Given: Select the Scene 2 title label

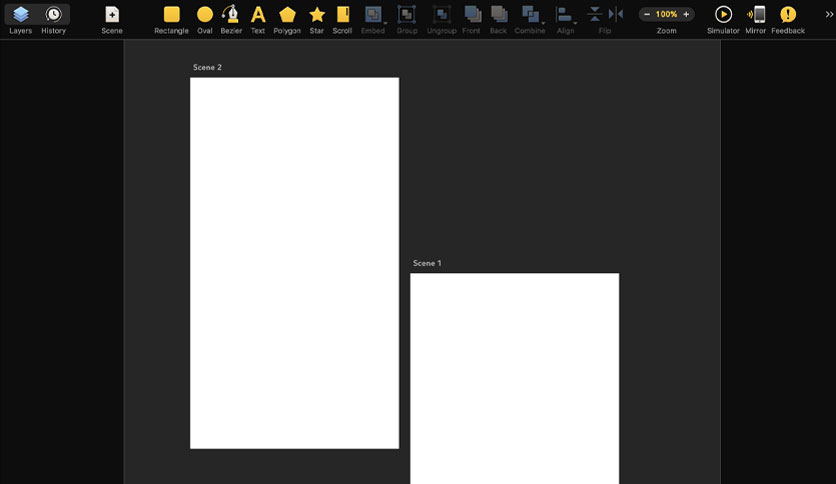Looking at the screenshot, I should click(x=207, y=67).
